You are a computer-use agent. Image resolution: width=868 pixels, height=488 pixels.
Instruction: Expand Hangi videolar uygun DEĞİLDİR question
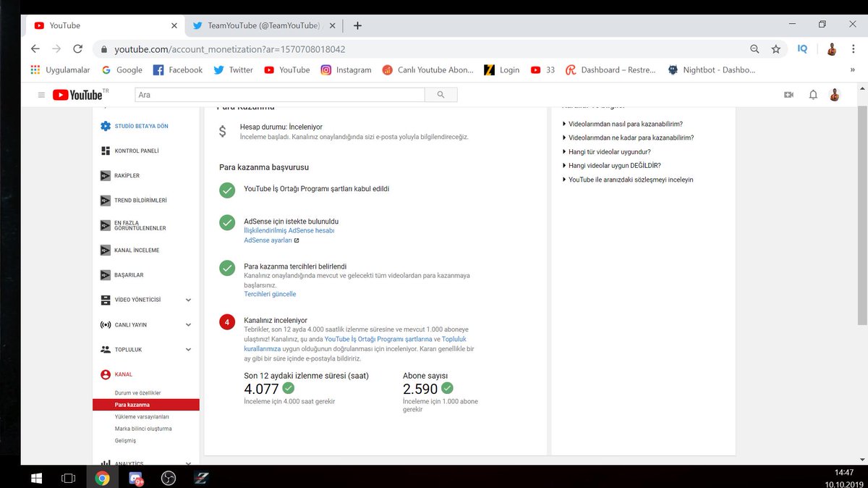point(614,165)
